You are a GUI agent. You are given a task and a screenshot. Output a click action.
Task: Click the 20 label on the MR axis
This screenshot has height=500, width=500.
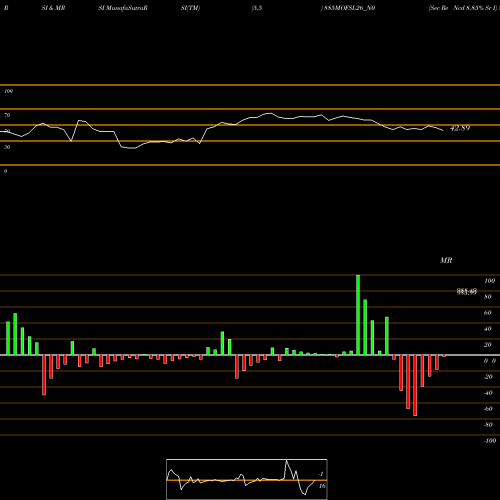click(487, 345)
